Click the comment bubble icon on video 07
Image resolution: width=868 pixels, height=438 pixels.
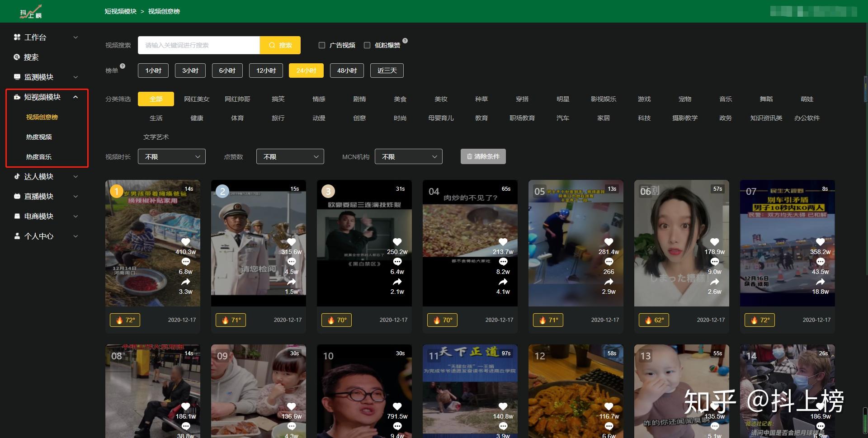pyautogui.click(x=820, y=262)
